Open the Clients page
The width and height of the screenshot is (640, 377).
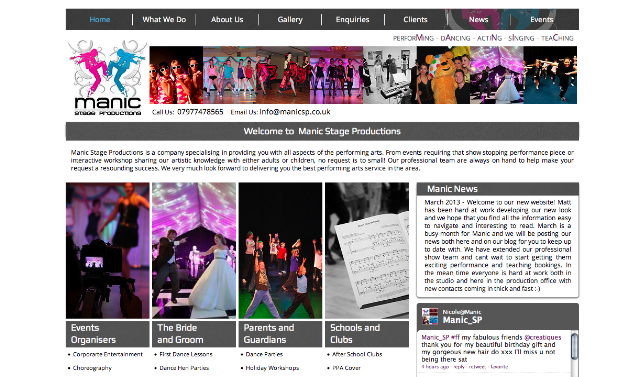coord(415,19)
